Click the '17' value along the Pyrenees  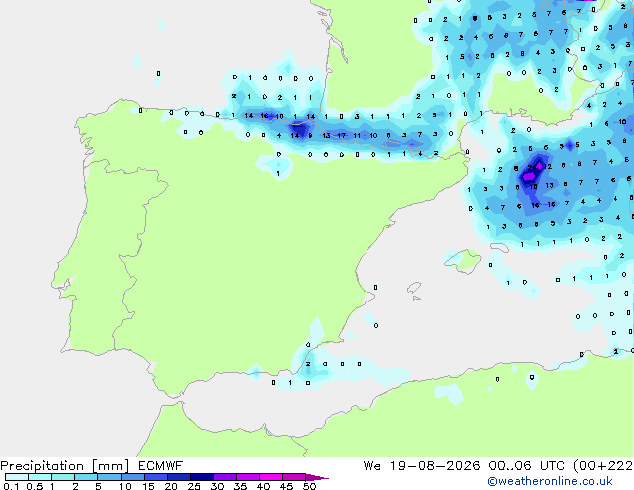pos(342,135)
